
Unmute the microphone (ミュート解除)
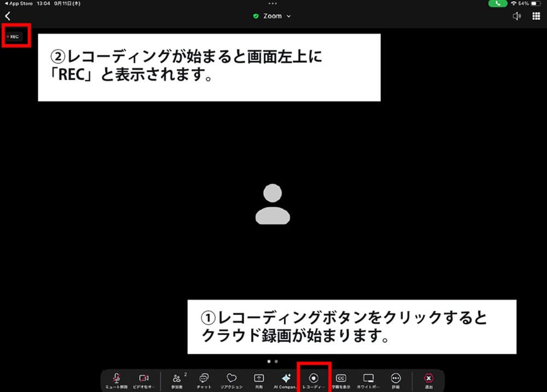click(x=117, y=378)
